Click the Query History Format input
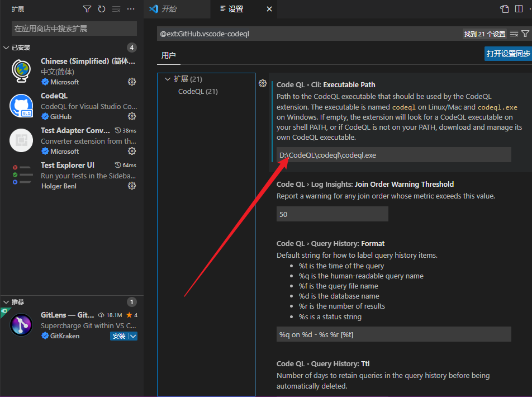 (393, 334)
